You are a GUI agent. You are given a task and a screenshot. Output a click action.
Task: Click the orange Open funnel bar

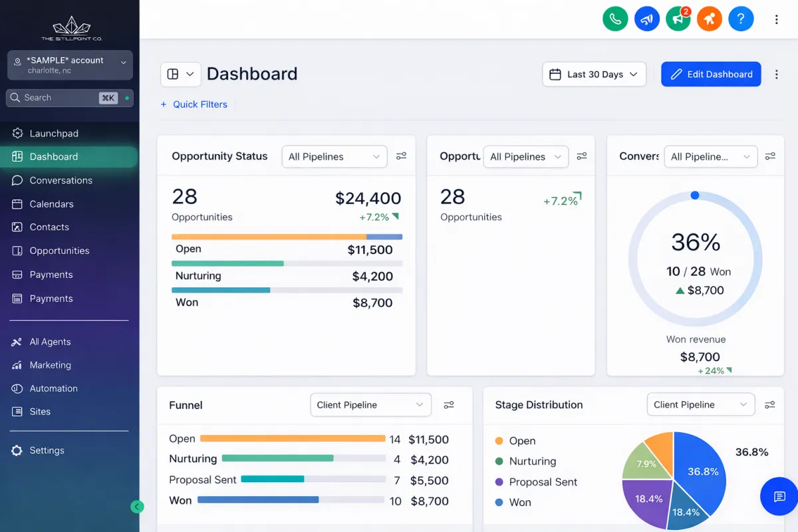click(293, 439)
